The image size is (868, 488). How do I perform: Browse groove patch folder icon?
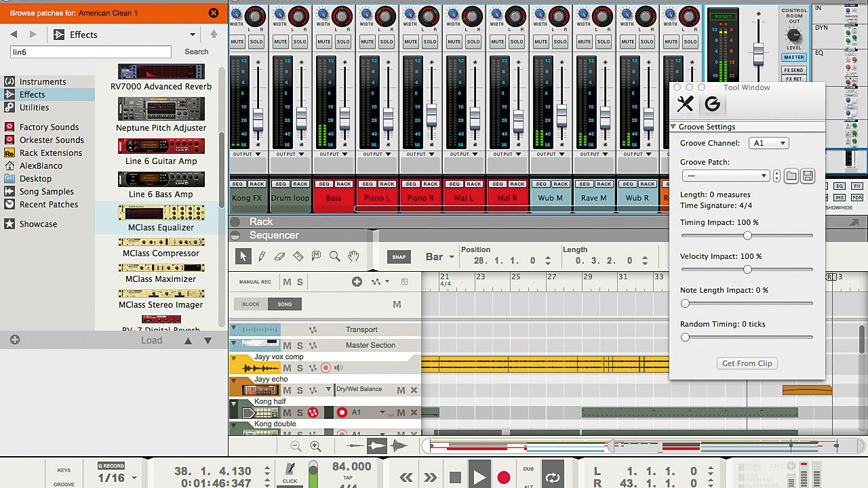pyautogui.click(x=791, y=176)
